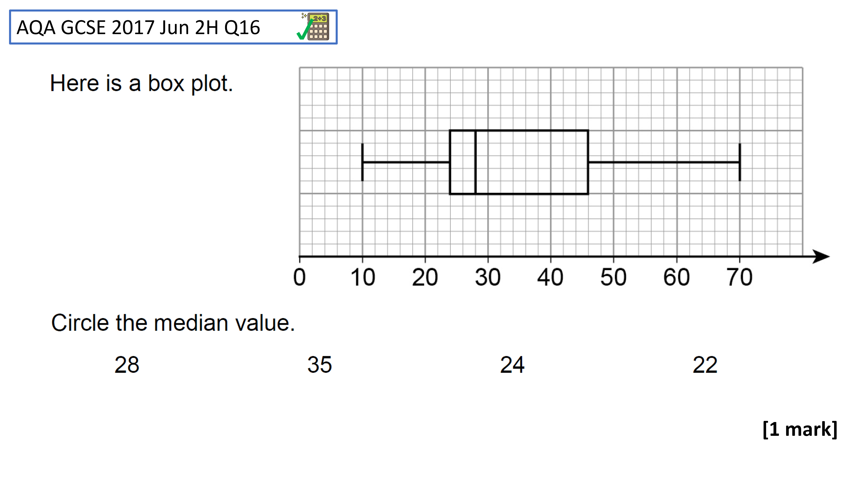This screenshot has width=868, height=488.
Task: Click the arrowhead at the axis end
Action: [821, 257]
